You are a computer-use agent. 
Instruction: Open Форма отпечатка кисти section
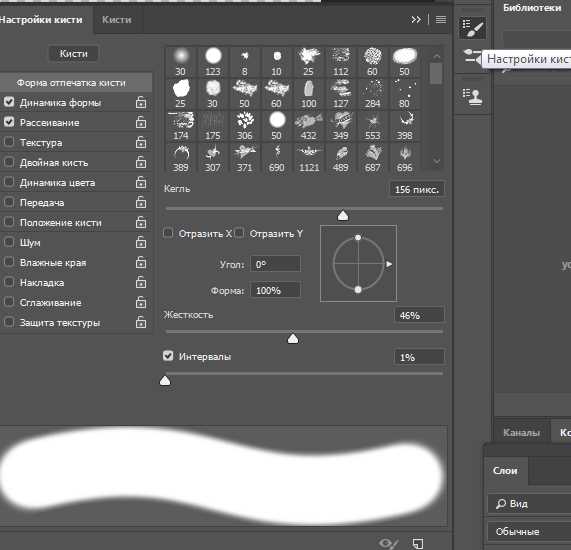pyautogui.click(x=76, y=83)
